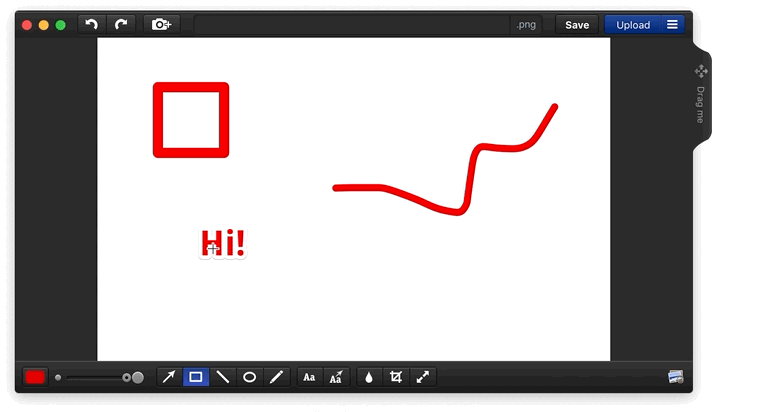Click the redo arrow button
The image size is (763, 412).
(x=121, y=24)
